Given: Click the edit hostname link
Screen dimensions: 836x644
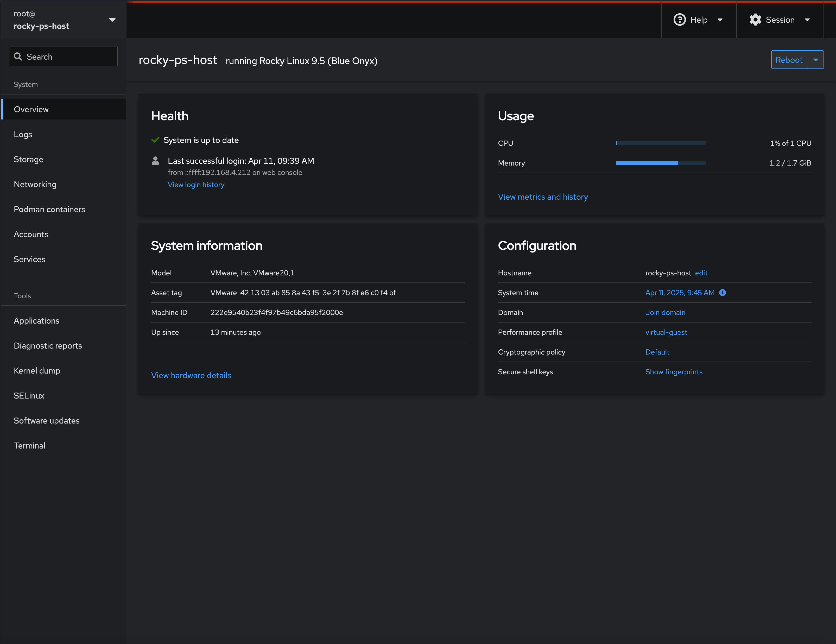Looking at the screenshot, I should coord(701,273).
